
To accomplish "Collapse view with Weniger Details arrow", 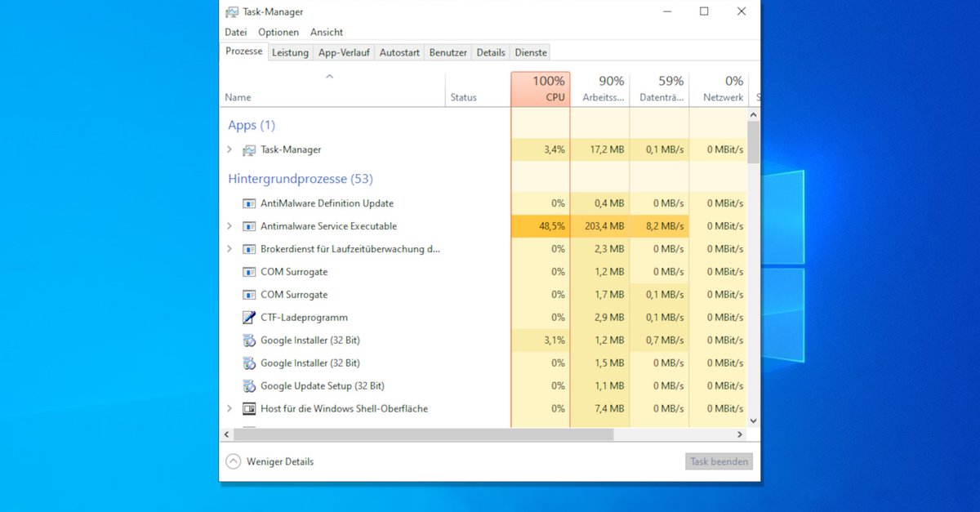I will tap(233, 461).
